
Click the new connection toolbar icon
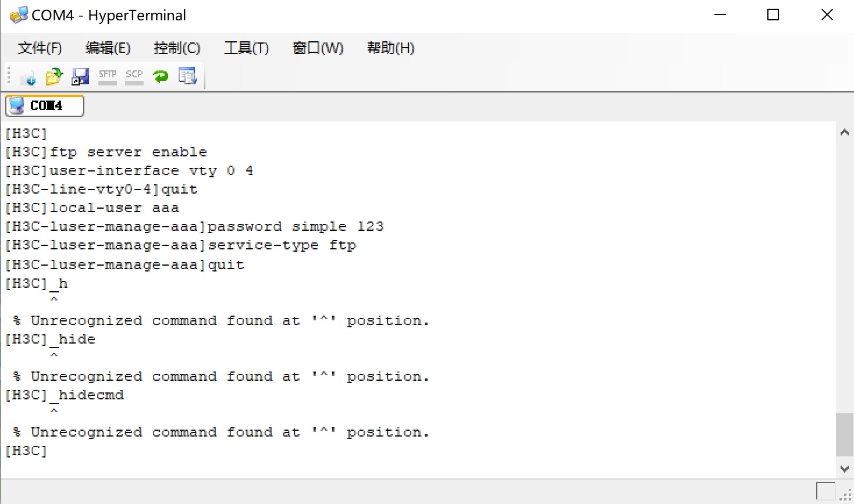pos(27,76)
